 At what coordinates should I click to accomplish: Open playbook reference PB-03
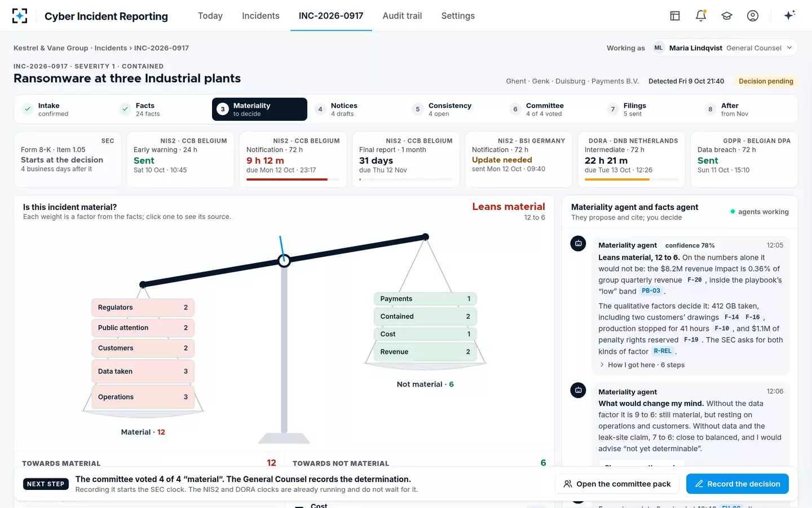(x=651, y=291)
